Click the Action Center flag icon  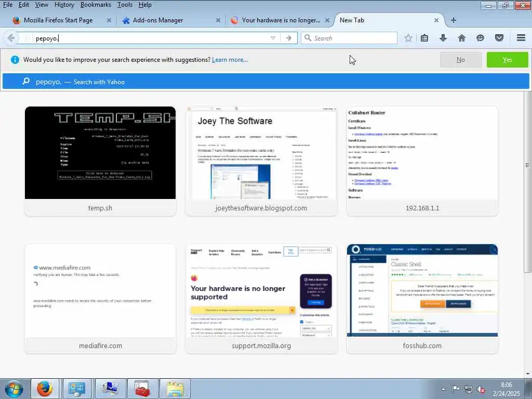456,389
